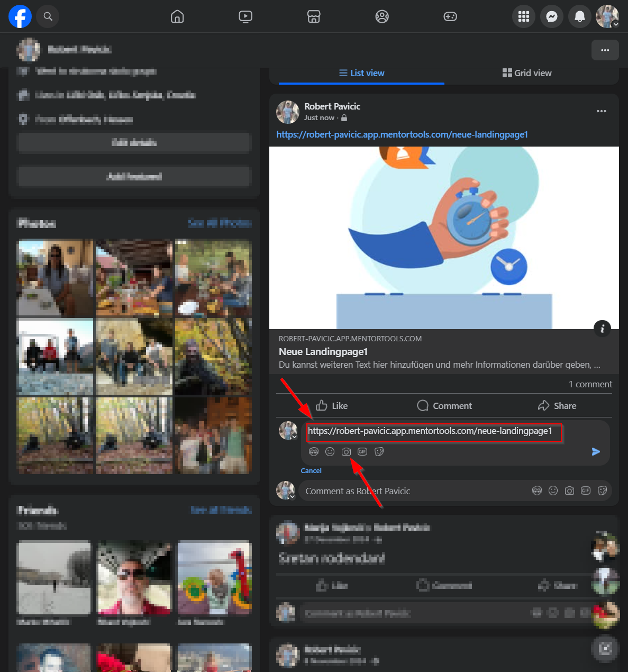628x672 pixels.
Task: View the 1 comment count
Action: pyautogui.click(x=590, y=385)
